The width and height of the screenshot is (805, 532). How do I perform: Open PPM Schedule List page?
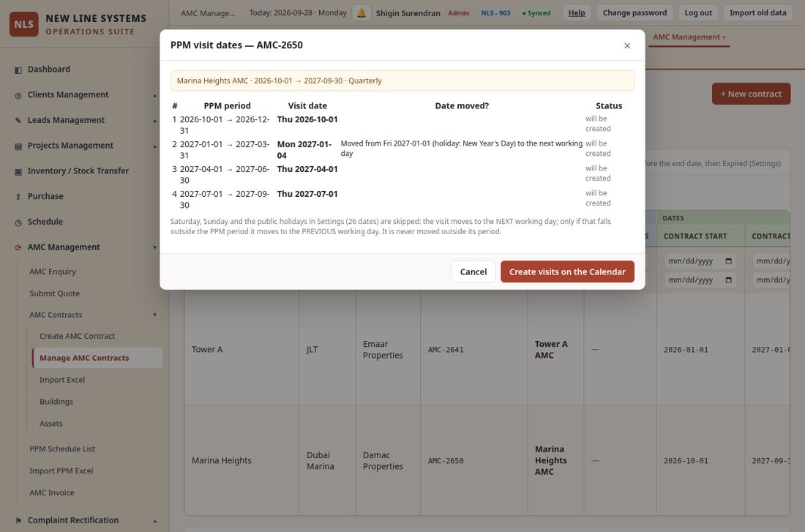pyautogui.click(x=62, y=449)
